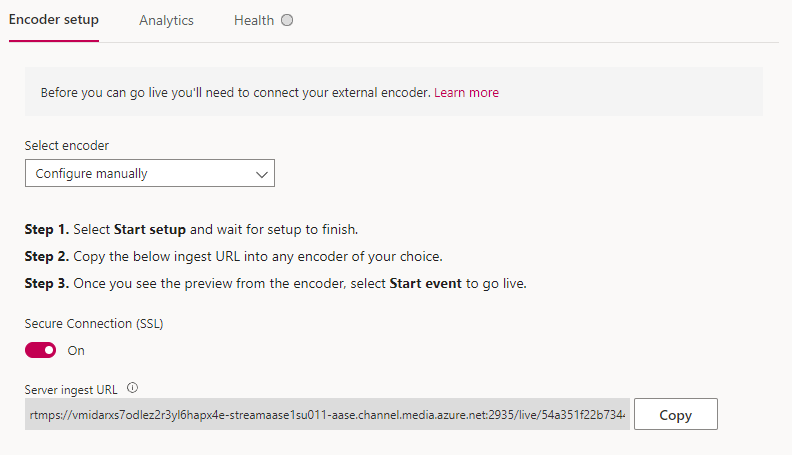Turn off the Secure Connection SSL toggle
This screenshot has width=792, height=455.
click(x=40, y=350)
